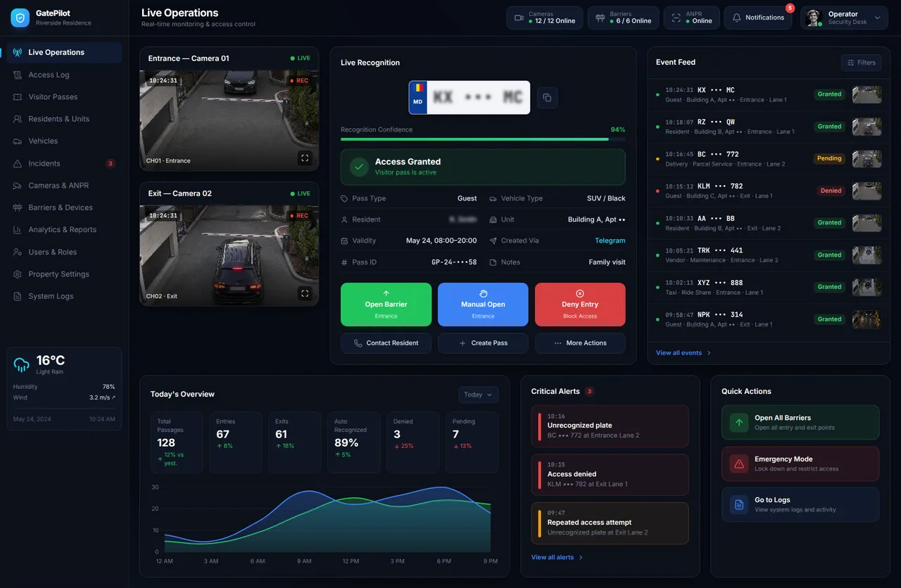
Task: Click the Open All Barriers arrow icon
Action: pos(738,423)
